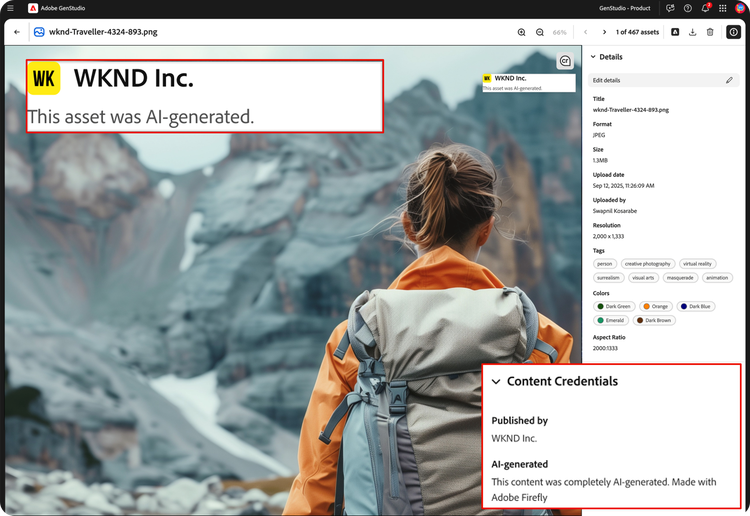Click the 'animation' tag

pyautogui.click(x=717, y=278)
